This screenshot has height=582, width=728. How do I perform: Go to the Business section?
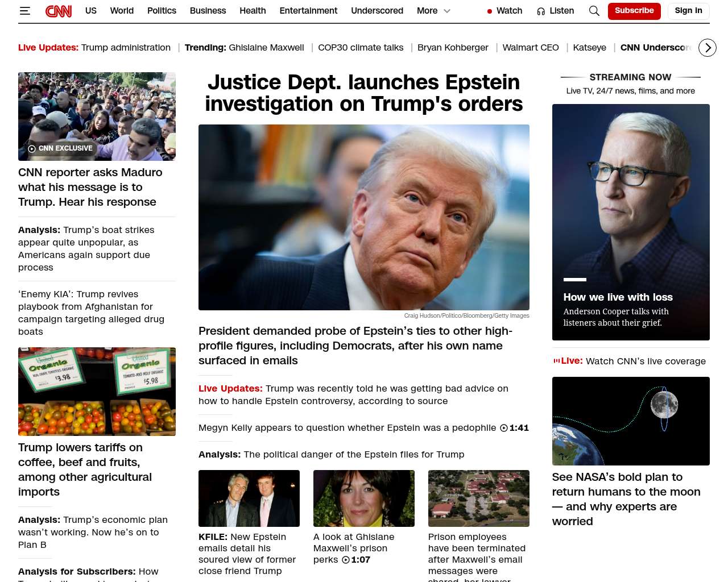tap(208, 11)
